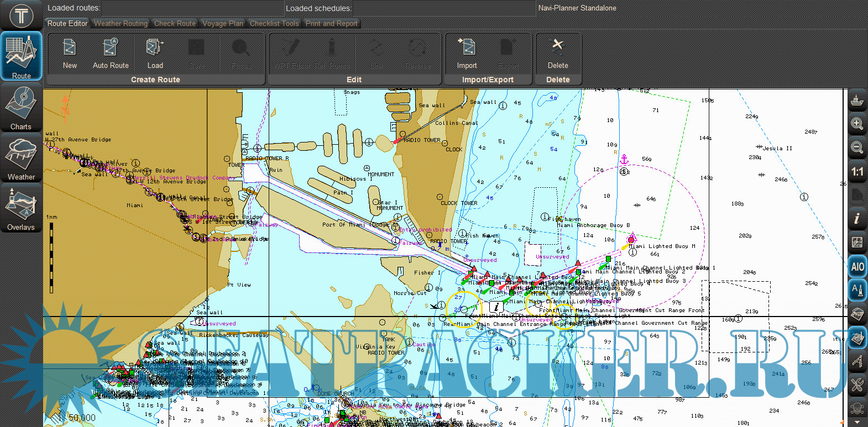Click the main menu T logo button
Image resolution: width=868 pixels, height=427 pixels.
21,15
